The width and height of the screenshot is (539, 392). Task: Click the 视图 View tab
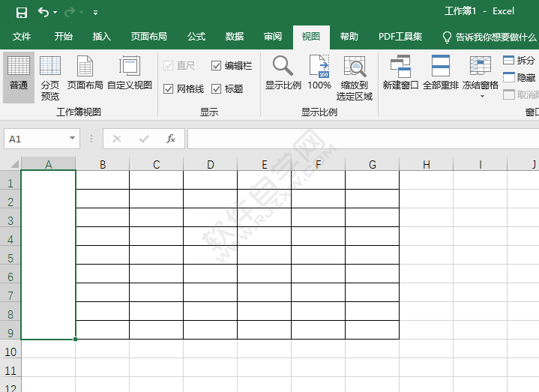pos(311,37)
